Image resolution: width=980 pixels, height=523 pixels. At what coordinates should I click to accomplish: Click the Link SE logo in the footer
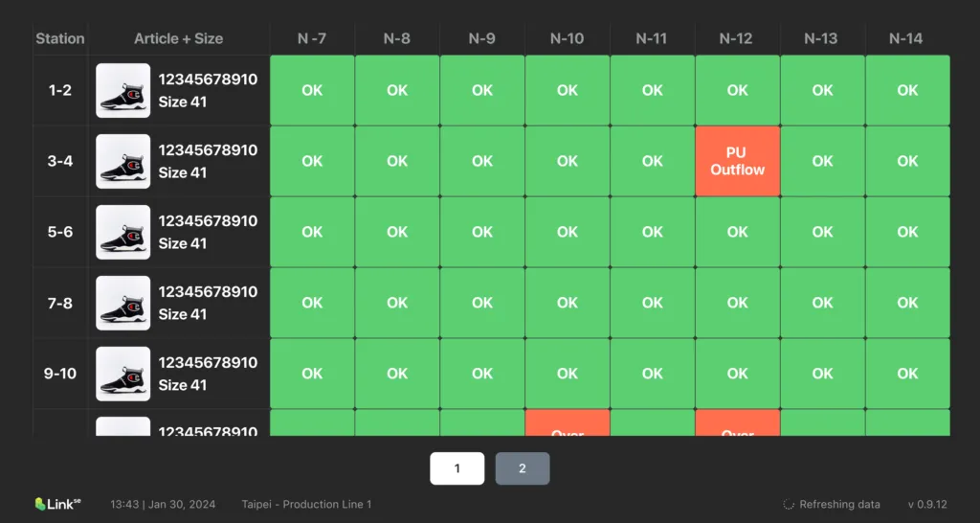[x=58, y=504]
